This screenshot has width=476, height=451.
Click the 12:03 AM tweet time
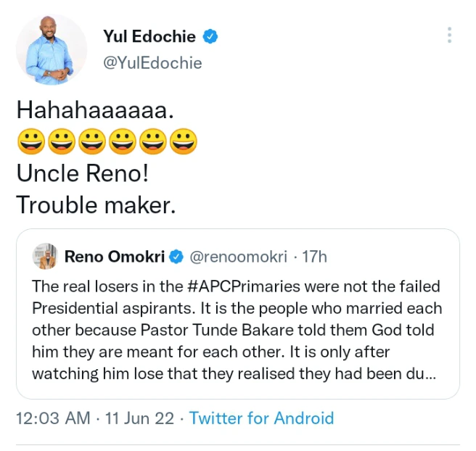pos(53,418)
